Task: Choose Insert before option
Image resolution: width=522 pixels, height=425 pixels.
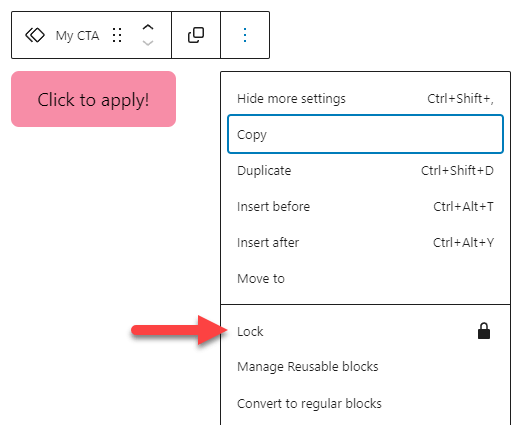Action: coord(365,207)
